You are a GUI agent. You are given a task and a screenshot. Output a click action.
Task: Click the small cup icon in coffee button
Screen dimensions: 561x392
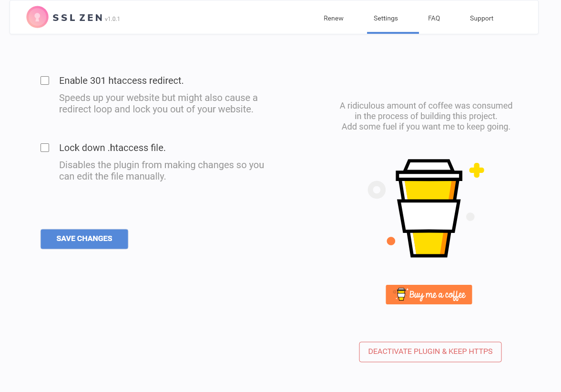(x=401, y=294)
